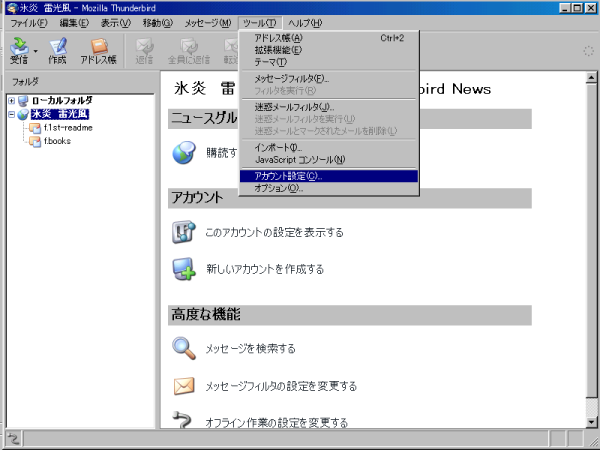Click オフライン作業の設定を変更する link

[277, 422]
